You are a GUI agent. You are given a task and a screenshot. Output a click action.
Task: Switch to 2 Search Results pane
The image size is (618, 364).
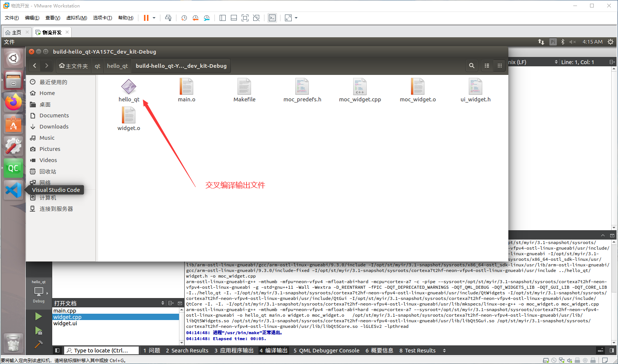coord(187,351)
